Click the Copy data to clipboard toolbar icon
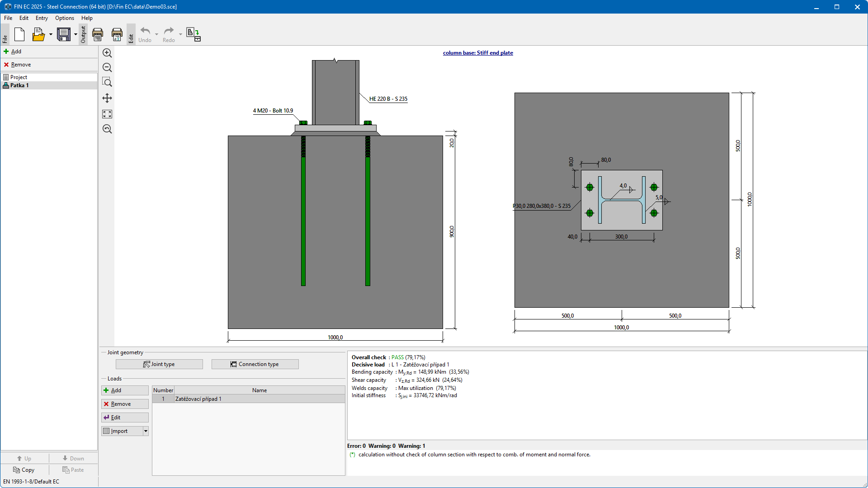The image size is (868, 488). [193, 34]
